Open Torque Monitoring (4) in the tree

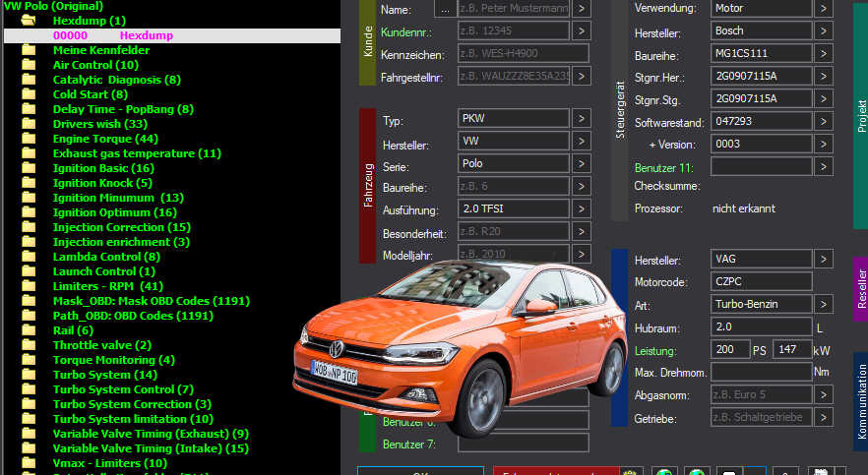[x=114, y=360]
